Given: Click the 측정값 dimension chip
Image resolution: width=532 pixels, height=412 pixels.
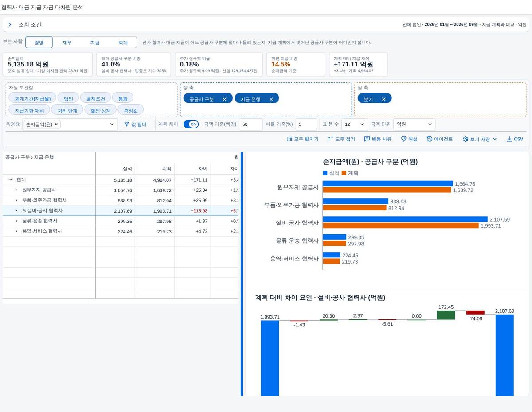Looking at the screenshot, I should click(131, 110).
